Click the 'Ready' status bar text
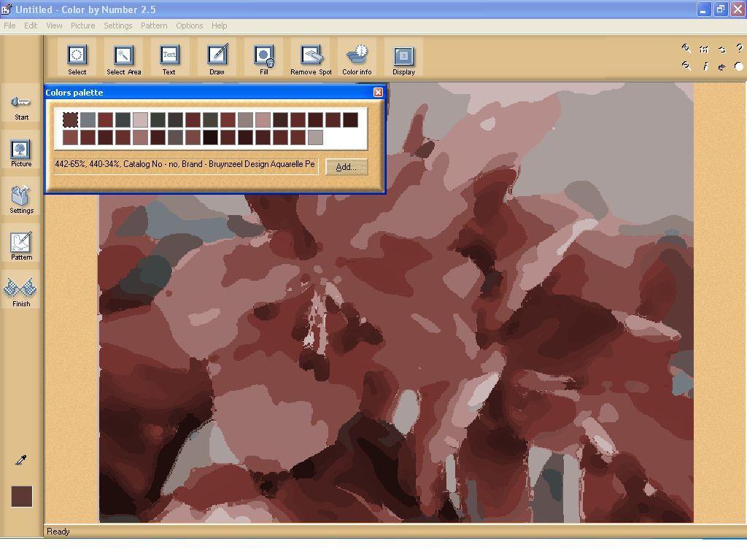 tap(58, 532)
